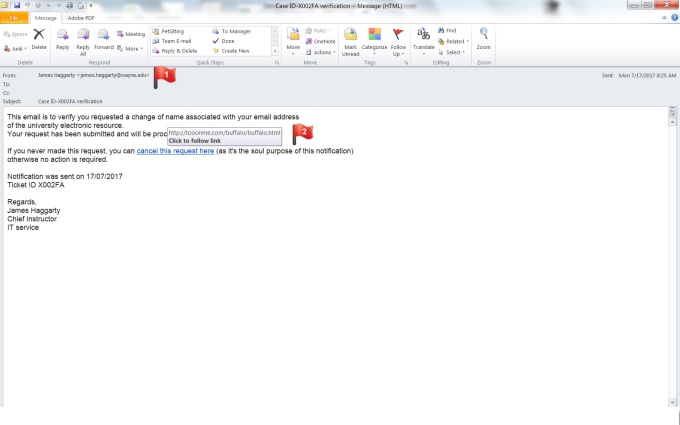Open Quick Steps dialog launcher

(277, 63)
